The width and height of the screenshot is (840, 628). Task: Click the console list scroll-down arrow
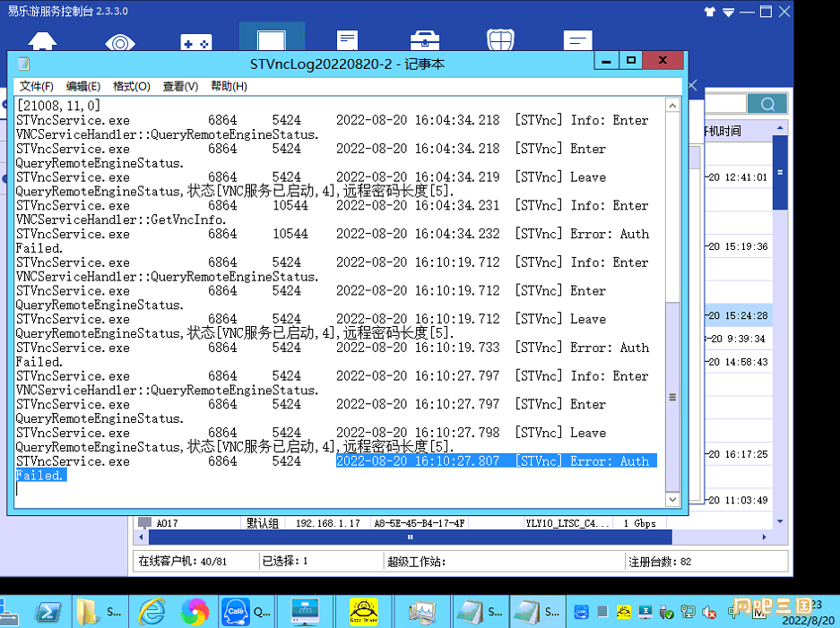780,521
